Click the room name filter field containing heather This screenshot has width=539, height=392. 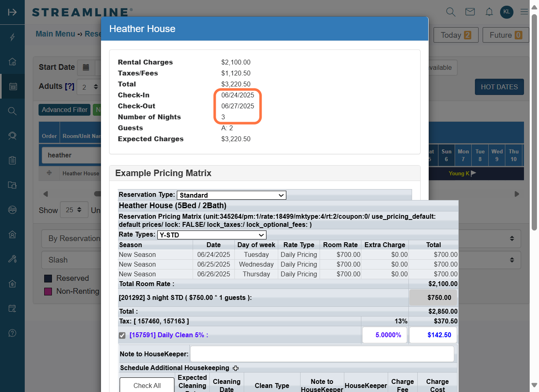tap(72, 155)
